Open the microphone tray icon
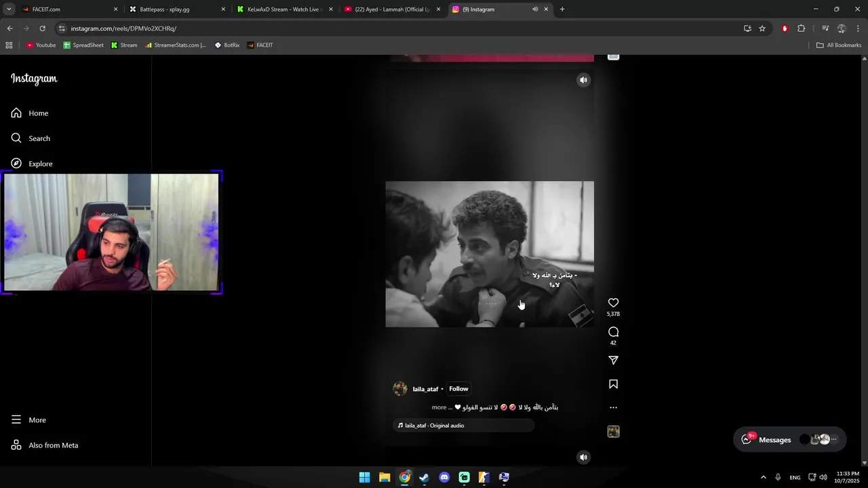 tap(778, 477)
